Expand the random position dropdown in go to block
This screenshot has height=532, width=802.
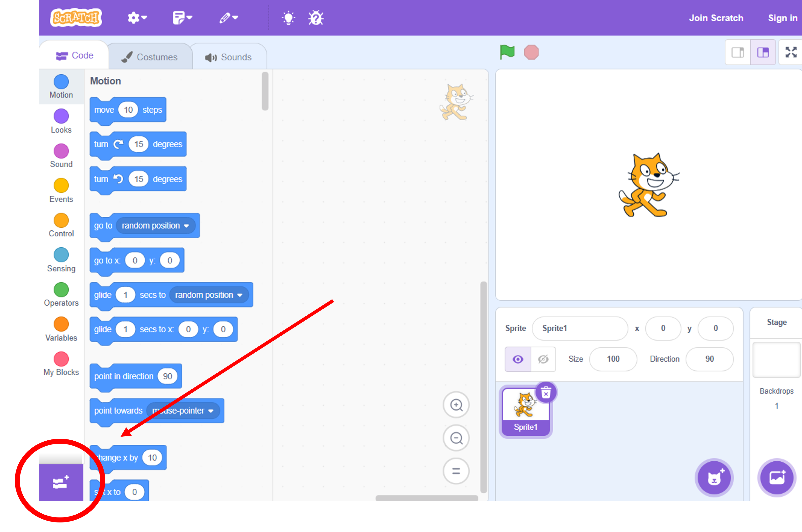point(156,226)
